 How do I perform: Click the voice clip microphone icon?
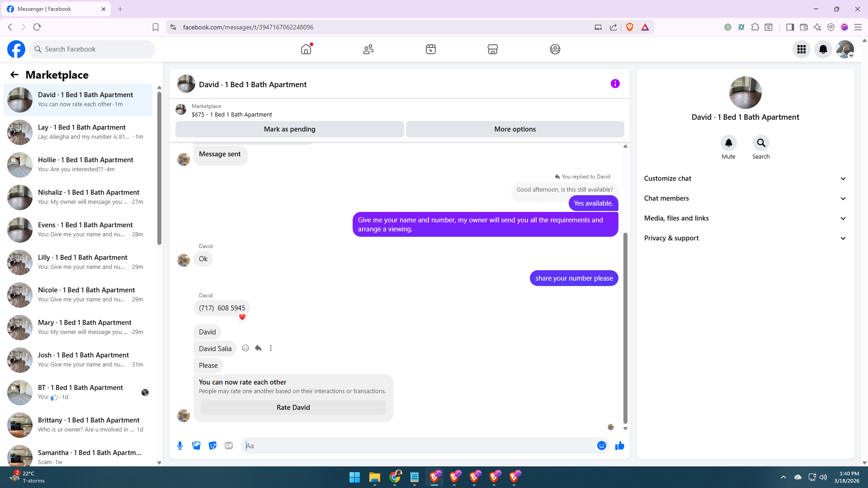180,446
